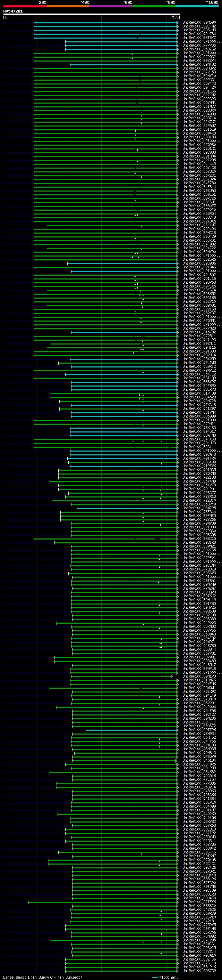Select hit label UniRef100_A7PPG5

(x=199, y=45)
